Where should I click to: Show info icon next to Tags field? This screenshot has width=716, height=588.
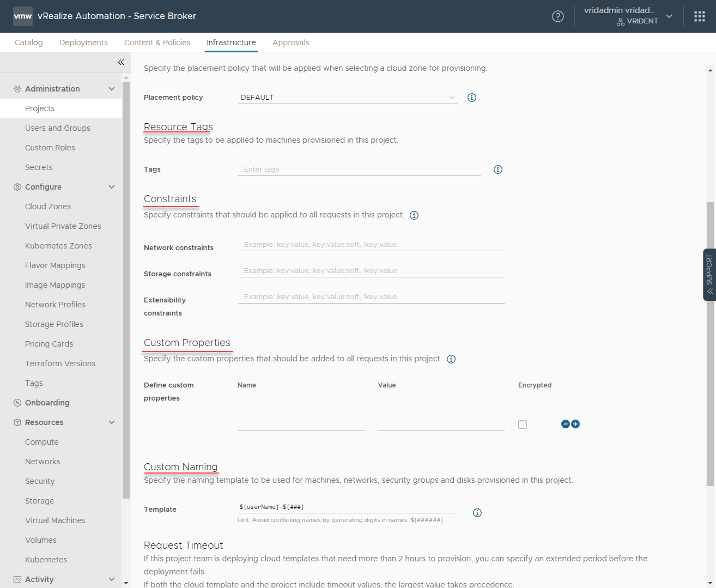[497, 169]
